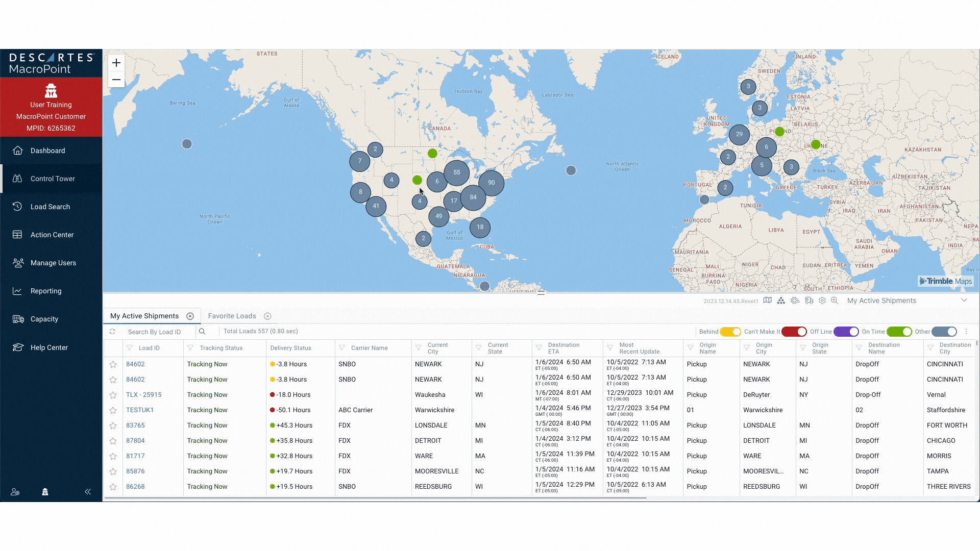
Task: Expand the My Active Shipments view dropdown
Action: coord(964,300)
